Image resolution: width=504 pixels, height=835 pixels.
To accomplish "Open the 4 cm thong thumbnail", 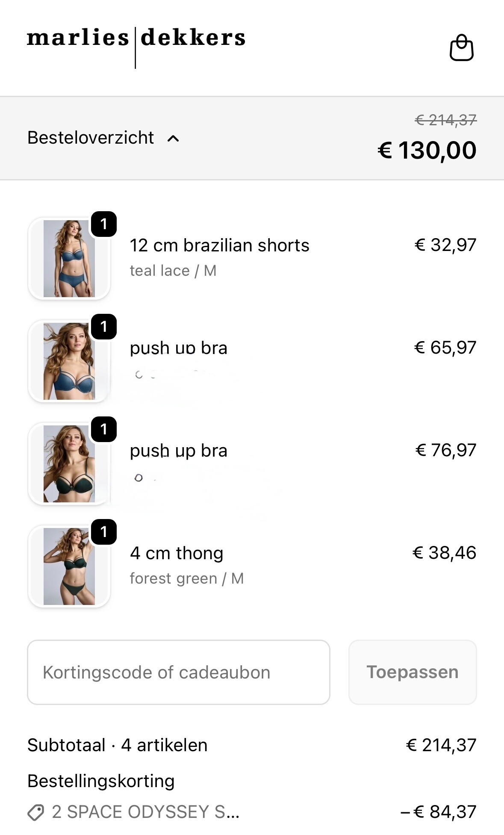I will pyautogui.click(x=69, y=567).
